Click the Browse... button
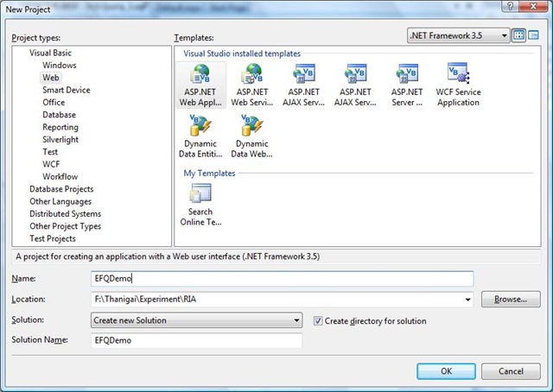The height and width of the screenshot is (392, 553). tap(511, 300)
